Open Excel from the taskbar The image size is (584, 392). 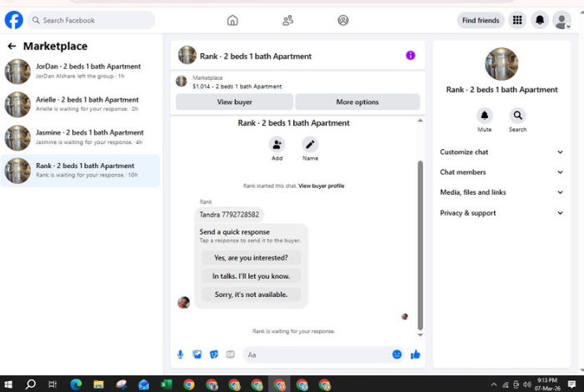[x=166, y=385]
